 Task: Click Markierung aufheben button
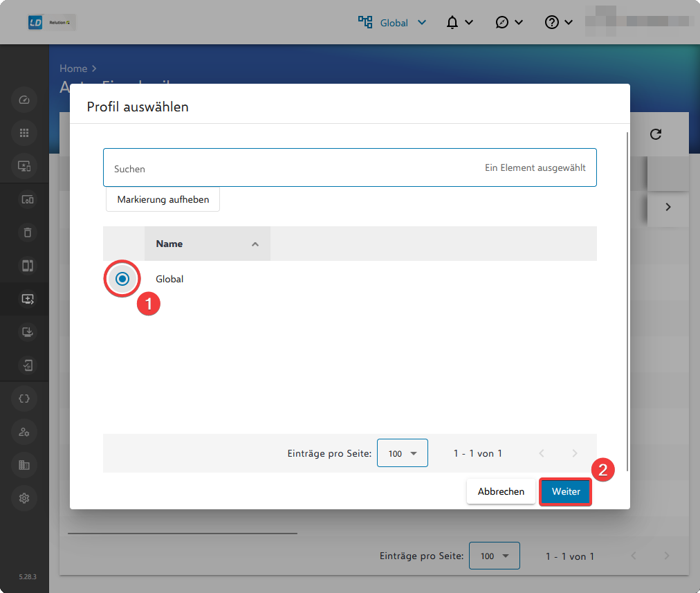tap(163, 199)
